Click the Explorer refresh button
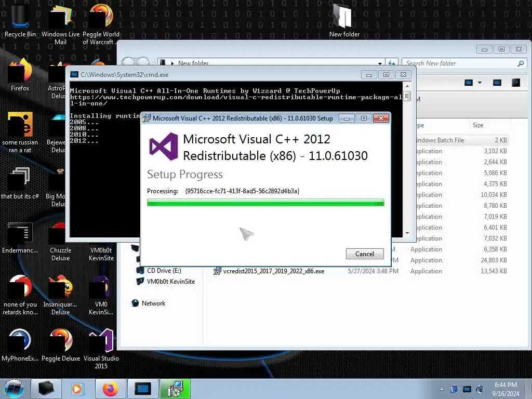This screenshot has height=399, width=532. (x=392, y=63)
